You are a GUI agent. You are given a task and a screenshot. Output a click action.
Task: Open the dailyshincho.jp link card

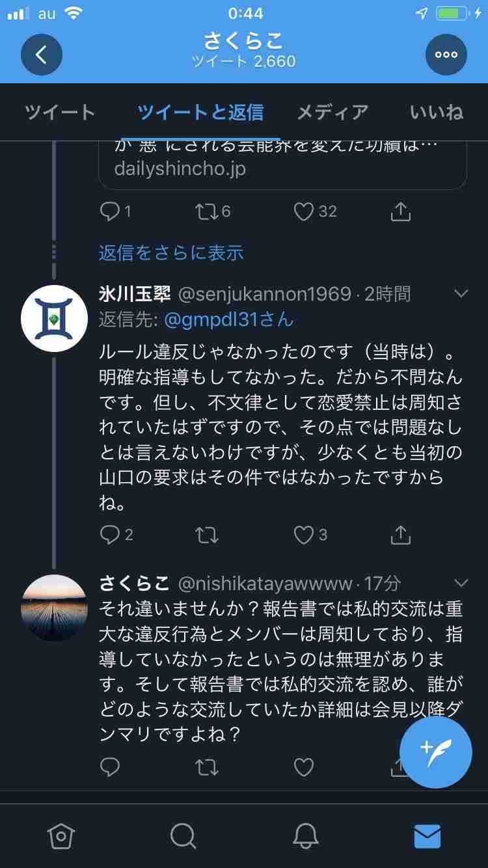pos(282,164)
